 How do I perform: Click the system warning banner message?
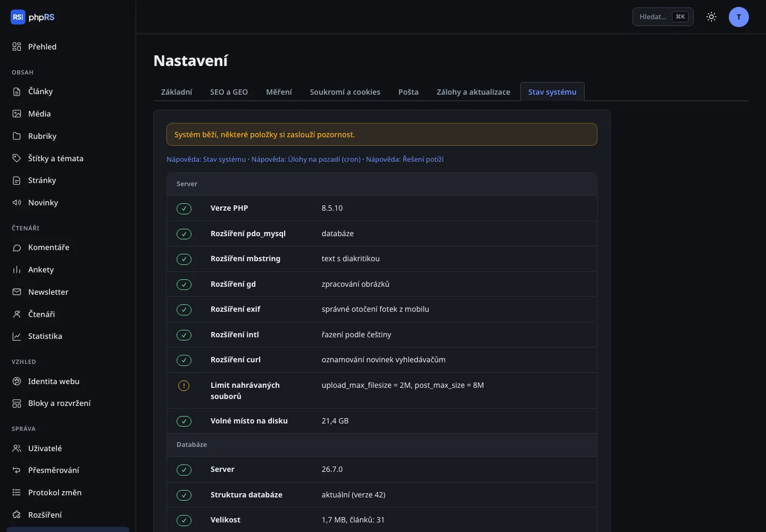click(x=382, y=135)
